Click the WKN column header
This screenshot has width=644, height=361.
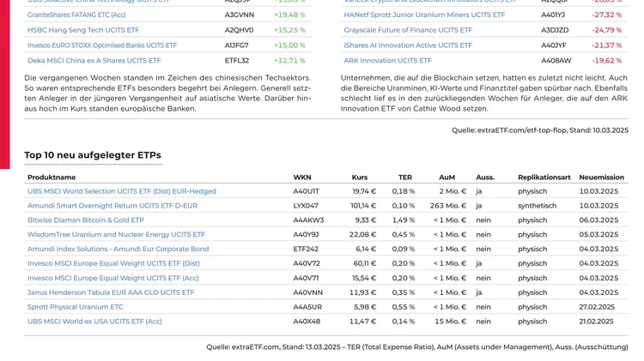(302, 177)
